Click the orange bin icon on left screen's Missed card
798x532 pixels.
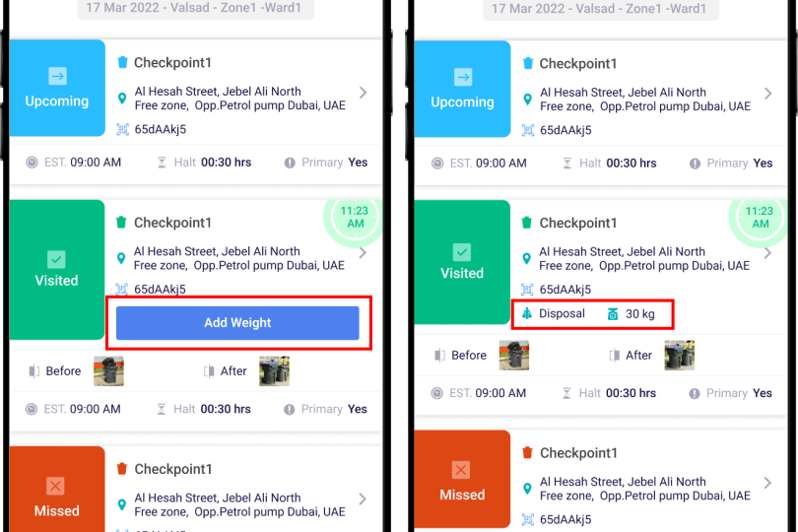tap(122, 469)
